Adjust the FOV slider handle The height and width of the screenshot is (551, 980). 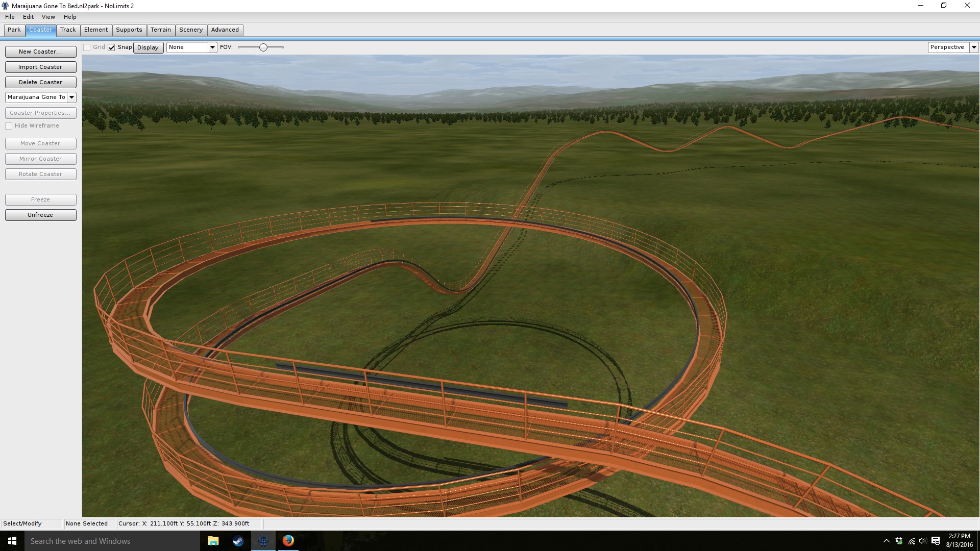pyautogui.click(x=263, y=47)
